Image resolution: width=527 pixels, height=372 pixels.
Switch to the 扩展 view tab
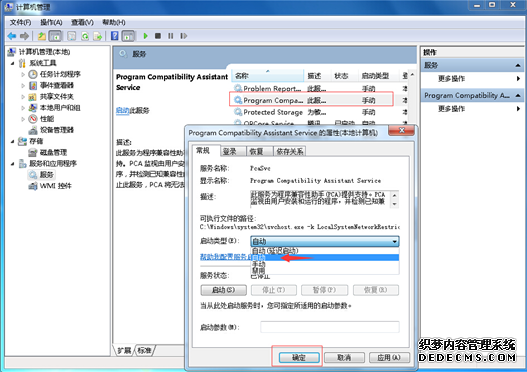[124, 350]
